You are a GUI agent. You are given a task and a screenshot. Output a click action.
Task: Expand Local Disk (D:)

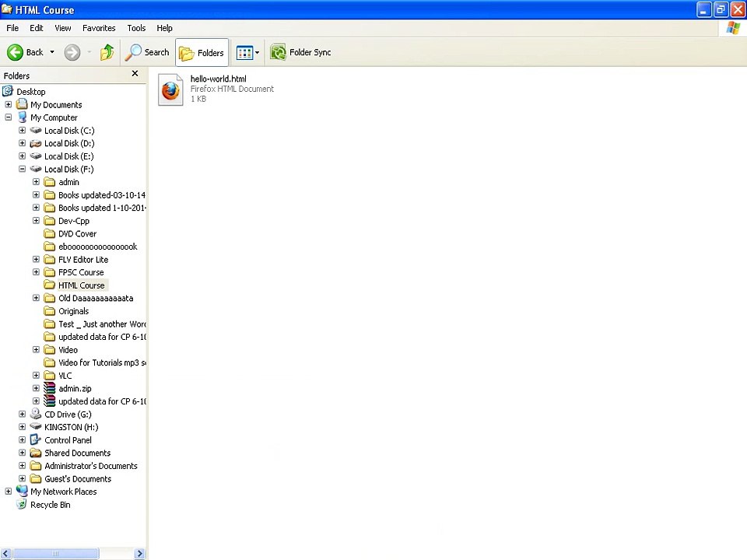[22, 143]
